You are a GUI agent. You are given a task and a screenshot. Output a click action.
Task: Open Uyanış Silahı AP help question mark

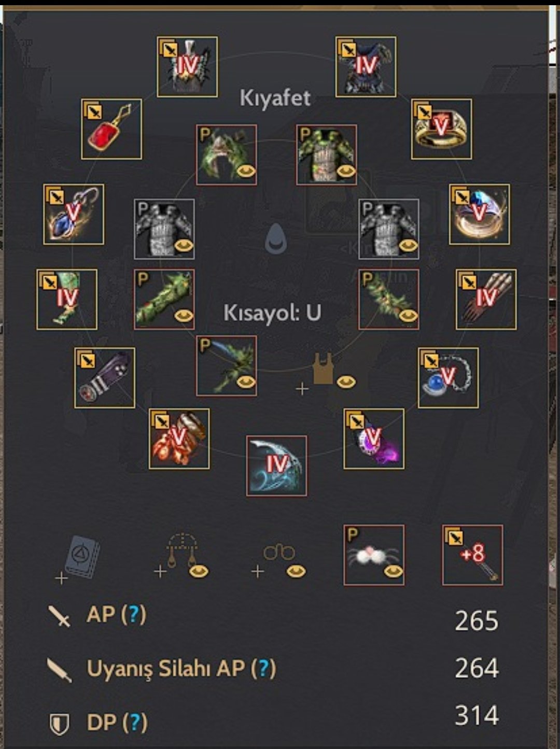(x=264, y=668)
